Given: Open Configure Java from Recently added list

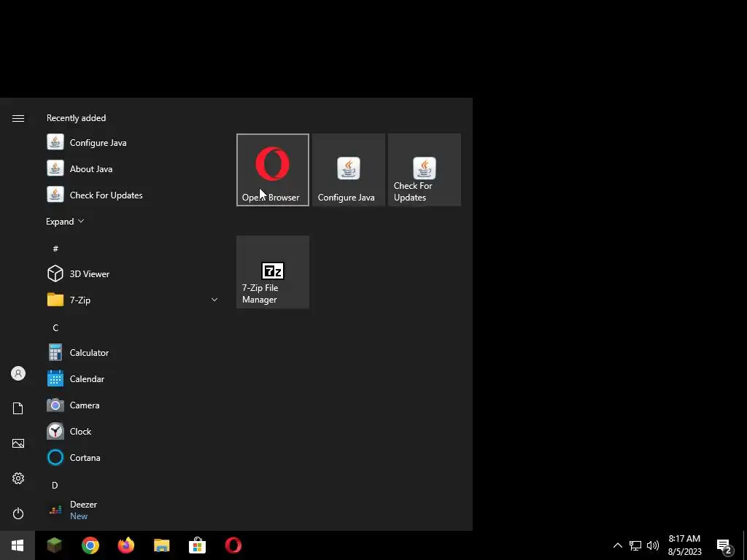Looking at the screenshot, I should coord(133,142).
